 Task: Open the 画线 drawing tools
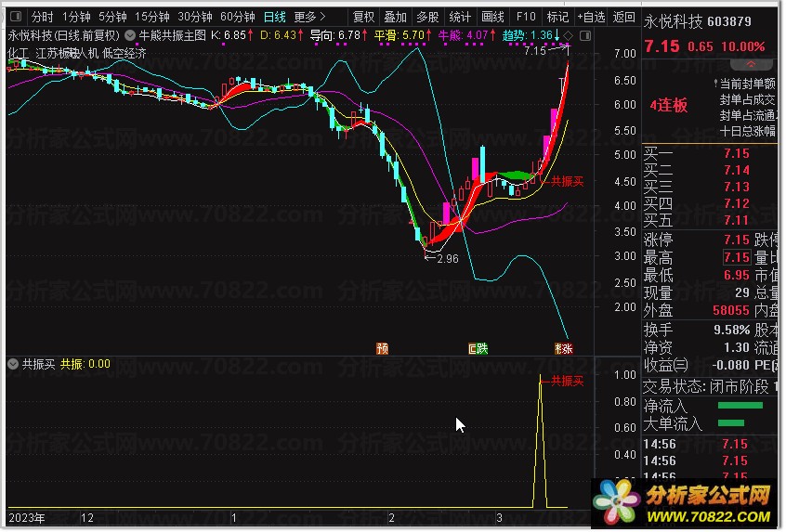click(492, 17)
